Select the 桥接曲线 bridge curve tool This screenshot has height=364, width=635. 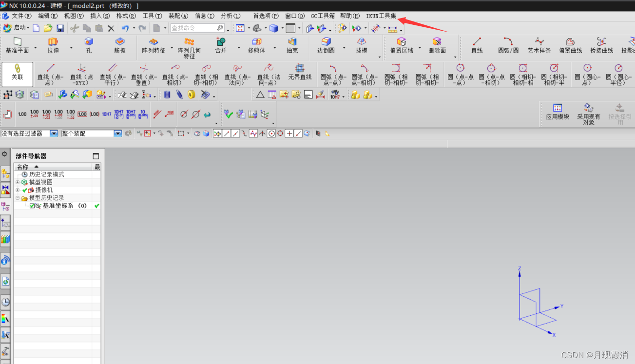coord(601,46)
